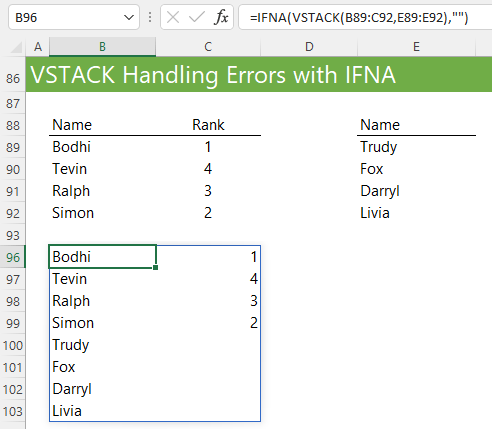This screenshot has width=492, height=429.
Task: Click the green VSTACK title banner
Action: click(x=259, y=74)
